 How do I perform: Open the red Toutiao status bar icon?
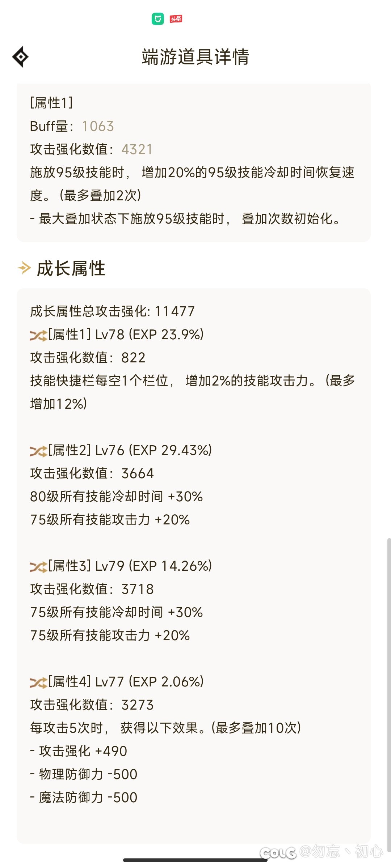tap(176, 19)
